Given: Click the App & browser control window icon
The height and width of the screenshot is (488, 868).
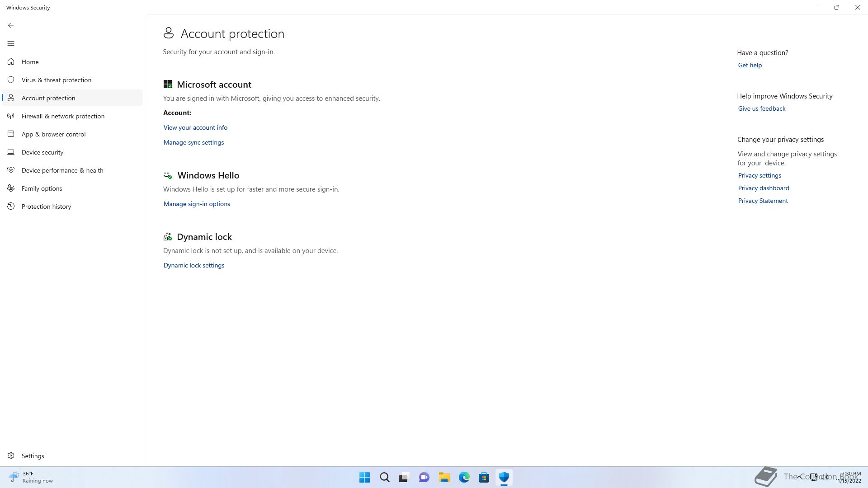Looking at the screenshot, I should tap(11, 134).
